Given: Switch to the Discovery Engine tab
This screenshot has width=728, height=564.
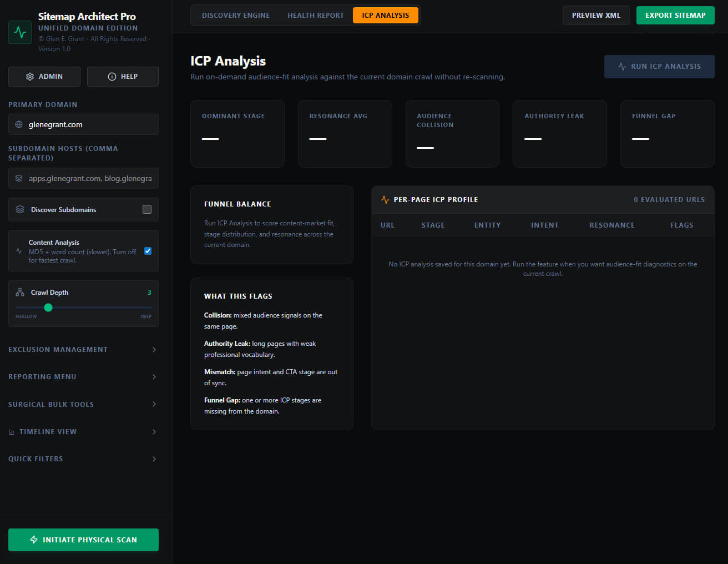Looking at the screenshot, I should click(x=236, y=16).
